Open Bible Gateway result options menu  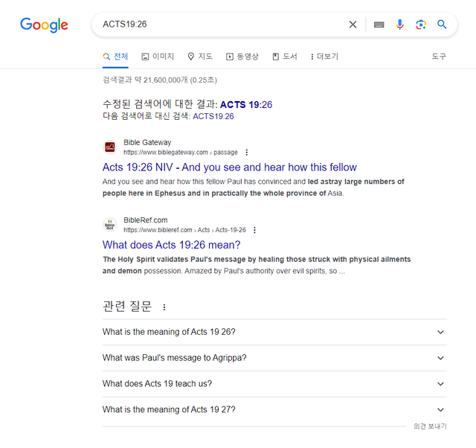click(x=247, y=153)
